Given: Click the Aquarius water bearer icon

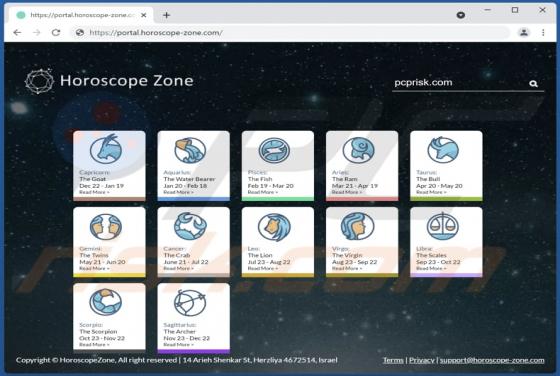Looking at the screenshot, I should point(190,150).
